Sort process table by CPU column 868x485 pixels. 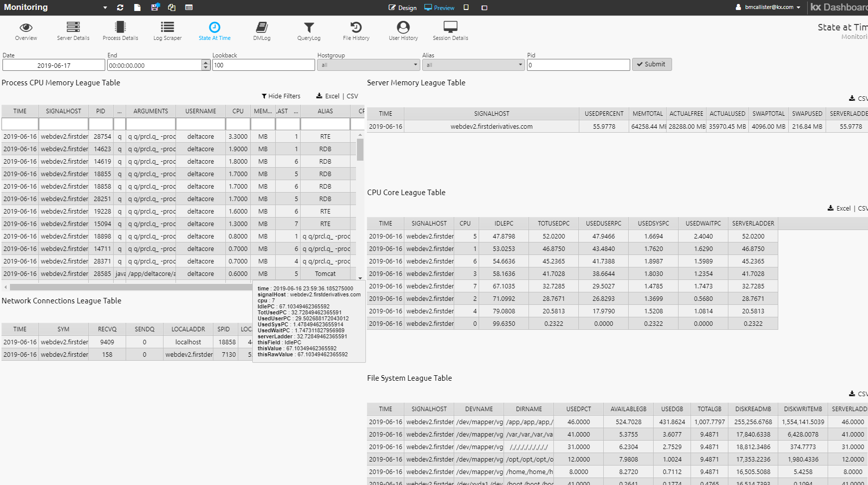pyautogui.click(x=238, y=111)
